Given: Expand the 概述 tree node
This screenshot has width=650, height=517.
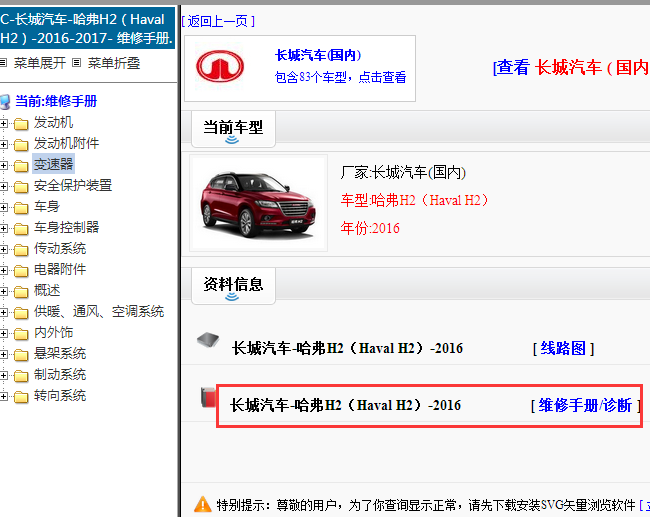Looking at the screenshot, I should (x=3, y=291).
